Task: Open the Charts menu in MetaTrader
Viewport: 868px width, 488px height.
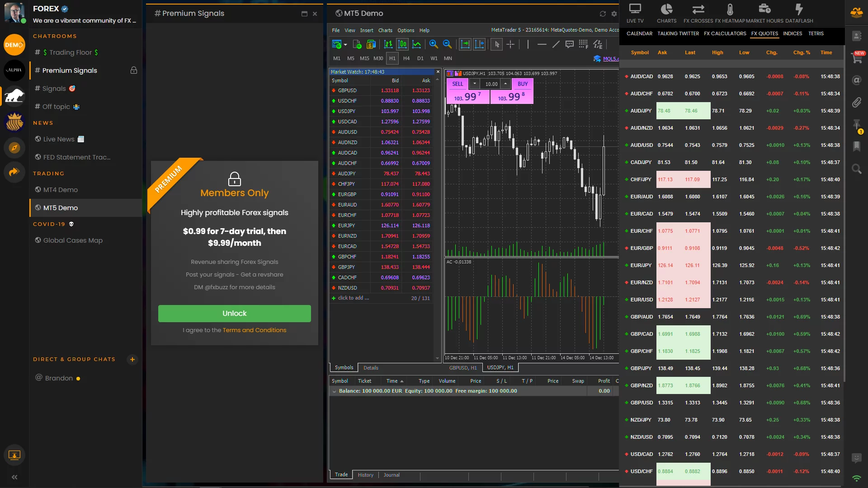Action: [x=385, y=30]
